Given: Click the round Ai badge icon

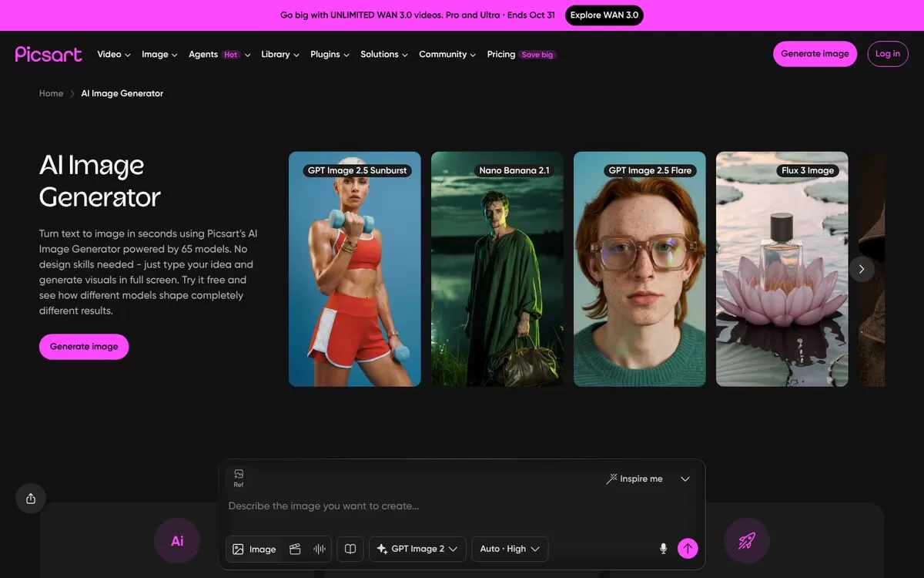Looking at the screenshot, I should click(177, 541).
